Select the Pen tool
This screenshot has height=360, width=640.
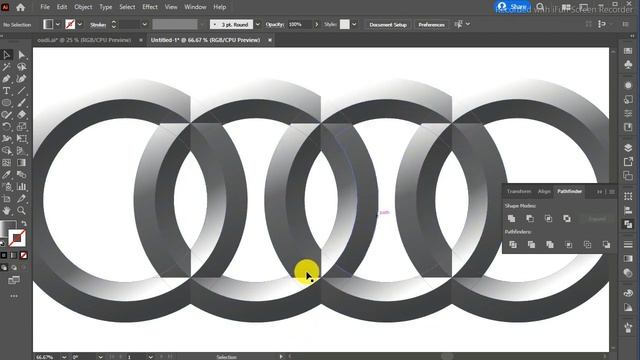click(7, 79)
